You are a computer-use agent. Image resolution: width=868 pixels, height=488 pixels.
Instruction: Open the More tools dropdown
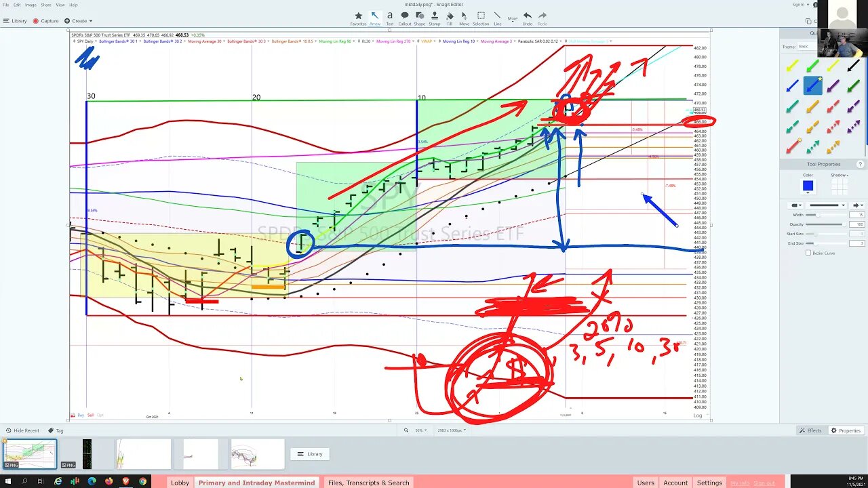click(x=513, y=18)
